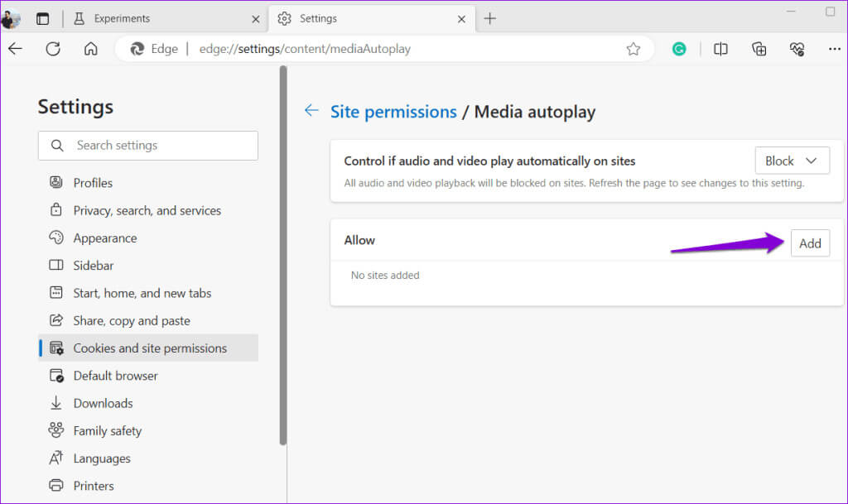Click the profile avatar picture
The height and width of the screenshot is (504, 848).
[11, 19]
